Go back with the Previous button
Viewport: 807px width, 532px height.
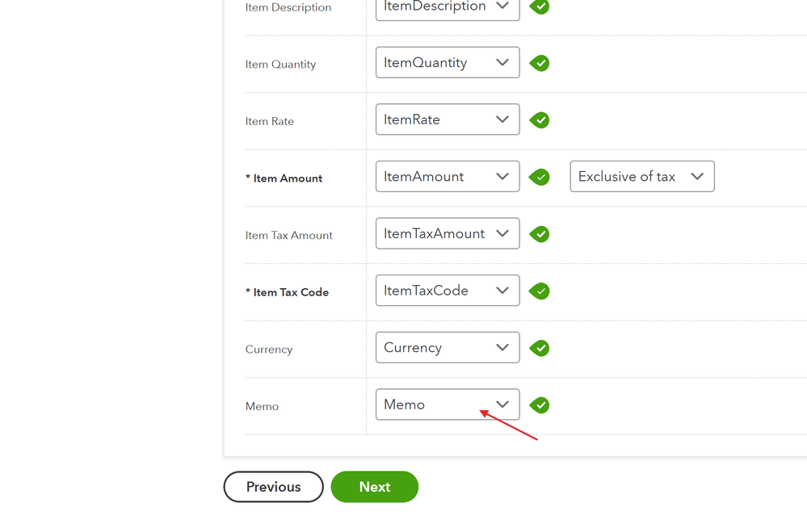click(x=273, y=487)
